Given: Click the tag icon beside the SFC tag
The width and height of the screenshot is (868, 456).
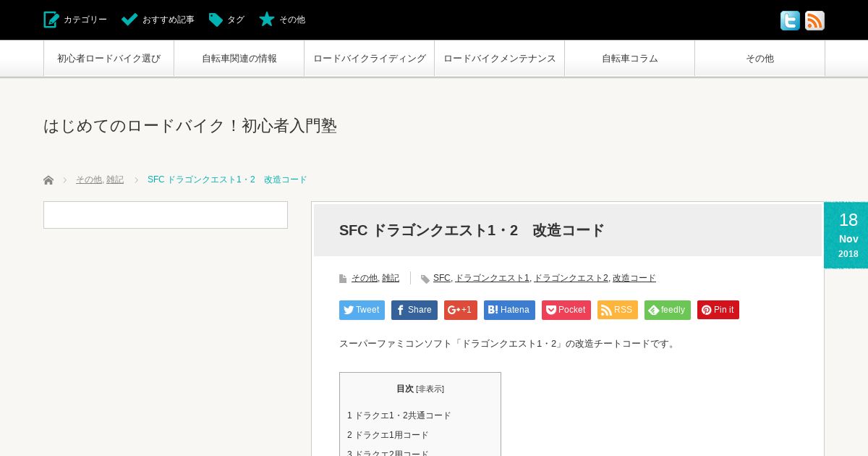Looking at the screenshot, I should point(425,279).
